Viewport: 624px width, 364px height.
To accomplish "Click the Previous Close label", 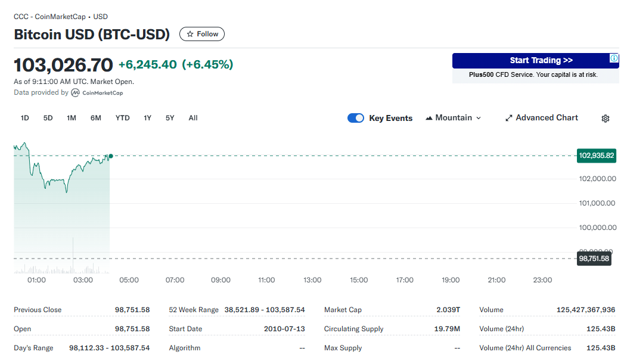I will [x=38, y=310].
